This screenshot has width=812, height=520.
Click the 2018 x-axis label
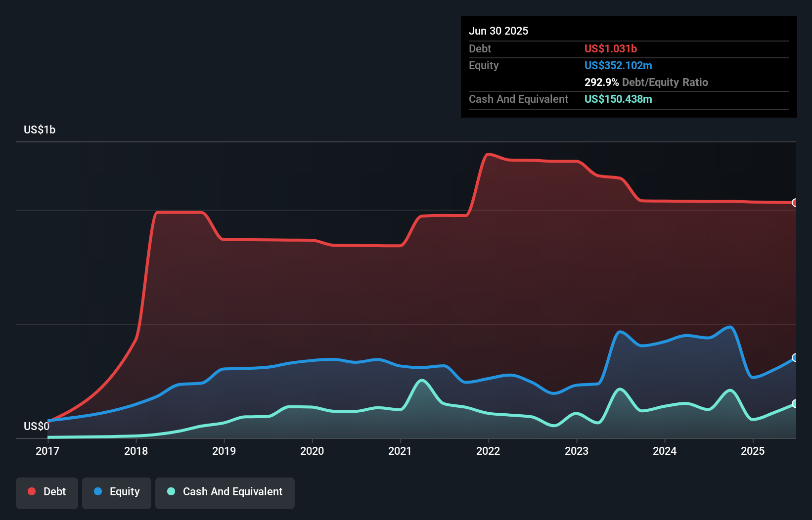[136, 451]
